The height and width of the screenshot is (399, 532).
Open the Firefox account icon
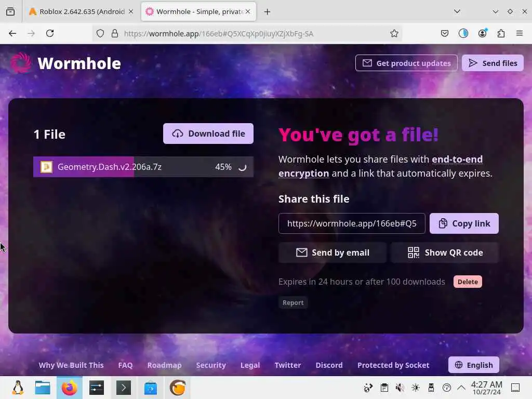tap(482, 33)
